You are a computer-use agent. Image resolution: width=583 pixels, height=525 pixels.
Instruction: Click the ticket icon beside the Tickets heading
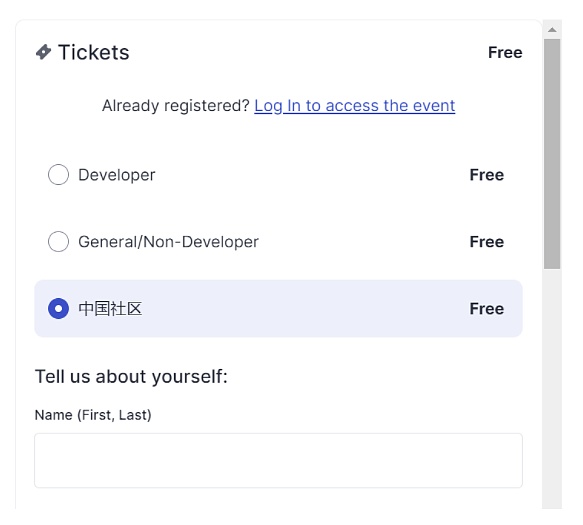pyautogui.click(x=44, y=52)
